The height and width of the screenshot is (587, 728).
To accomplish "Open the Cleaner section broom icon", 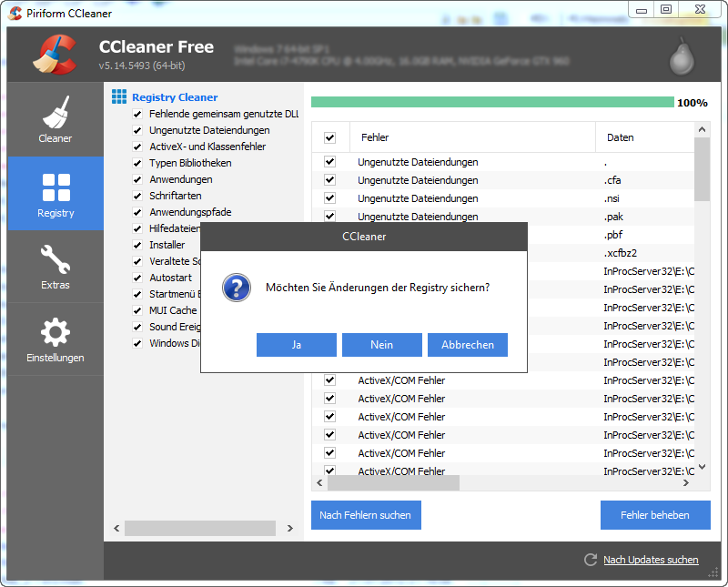I will click(x=56, y=114).
